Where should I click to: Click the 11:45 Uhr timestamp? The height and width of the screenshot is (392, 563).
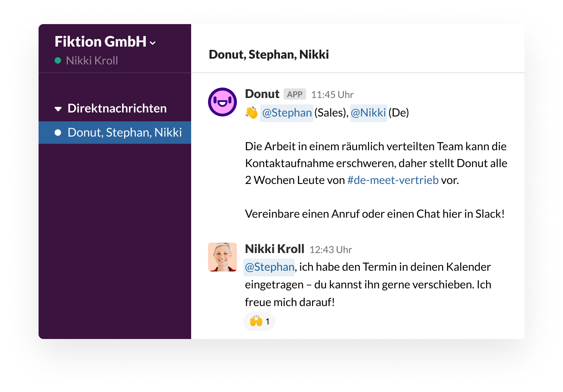(x=332, y=95)
